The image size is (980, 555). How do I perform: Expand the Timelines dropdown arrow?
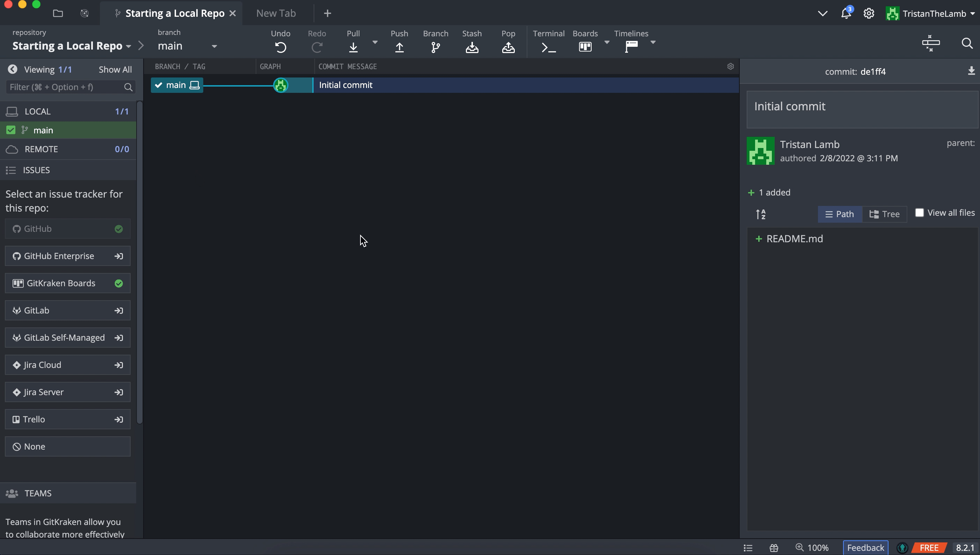pyautogui.click(x=653, y=42)
